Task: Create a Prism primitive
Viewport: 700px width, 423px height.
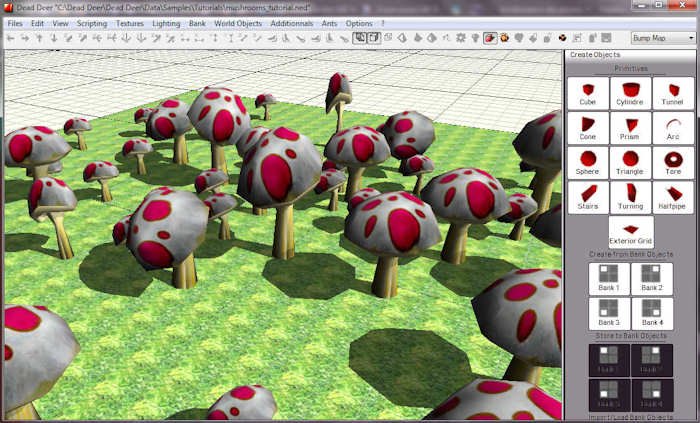Action: click(x=630, y=128)
